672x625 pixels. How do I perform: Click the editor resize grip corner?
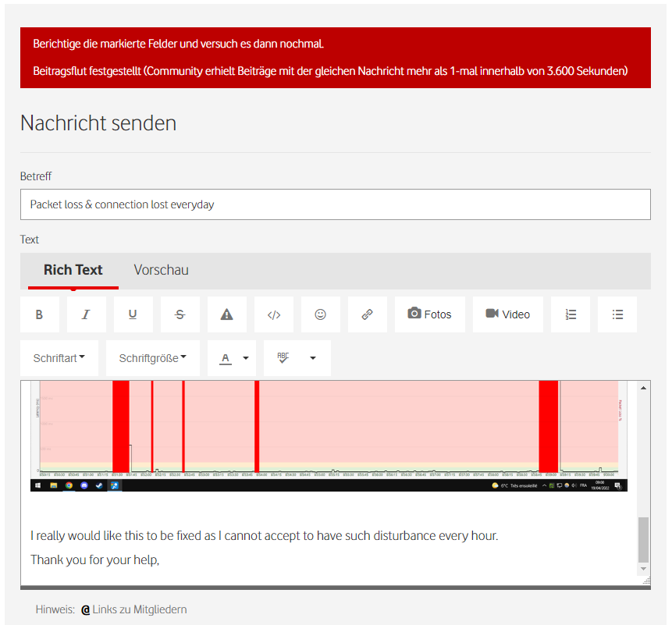647,581
